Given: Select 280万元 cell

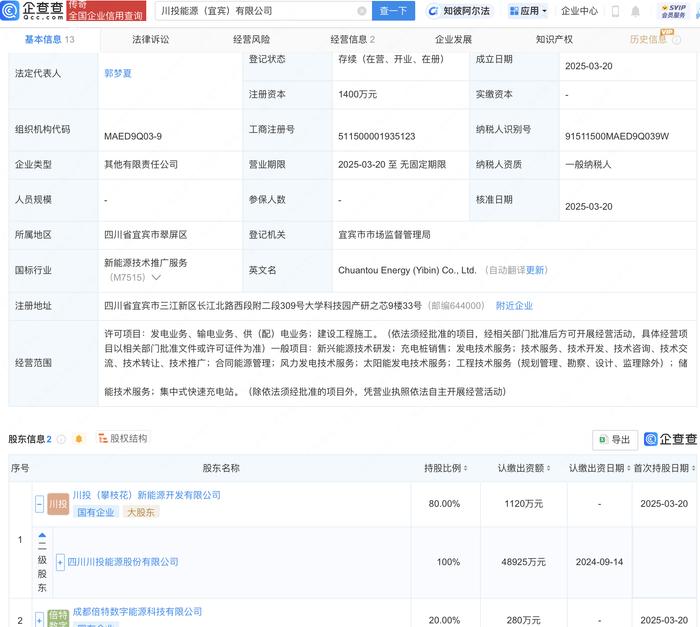Looking at the screenshot, I should (x=524, y=620).
